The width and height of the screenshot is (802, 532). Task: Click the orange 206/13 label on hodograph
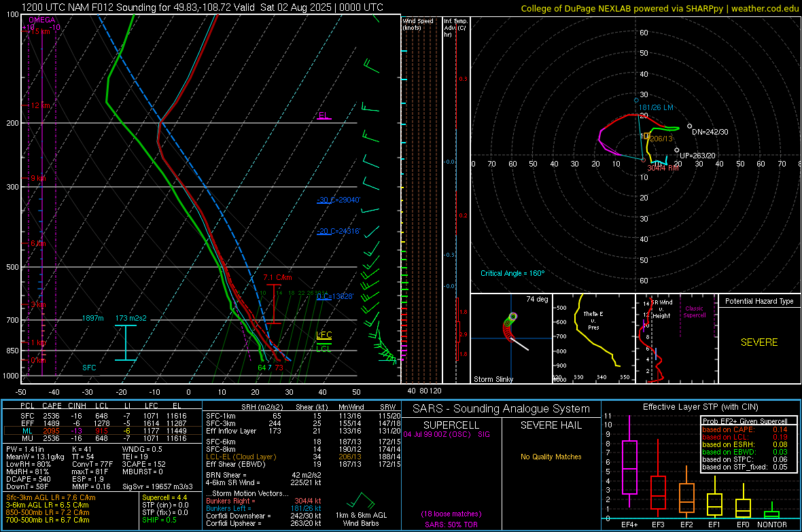click(x=661, y=139)
